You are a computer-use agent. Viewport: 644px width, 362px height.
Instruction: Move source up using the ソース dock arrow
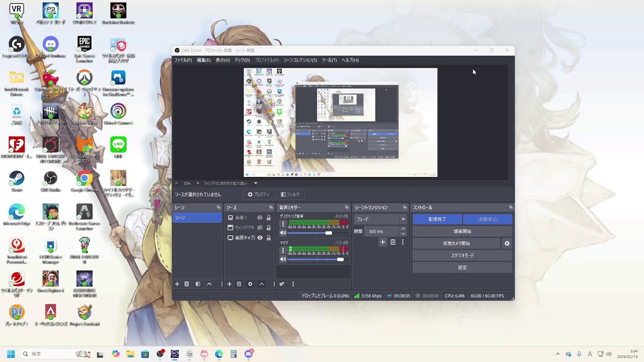262,284
